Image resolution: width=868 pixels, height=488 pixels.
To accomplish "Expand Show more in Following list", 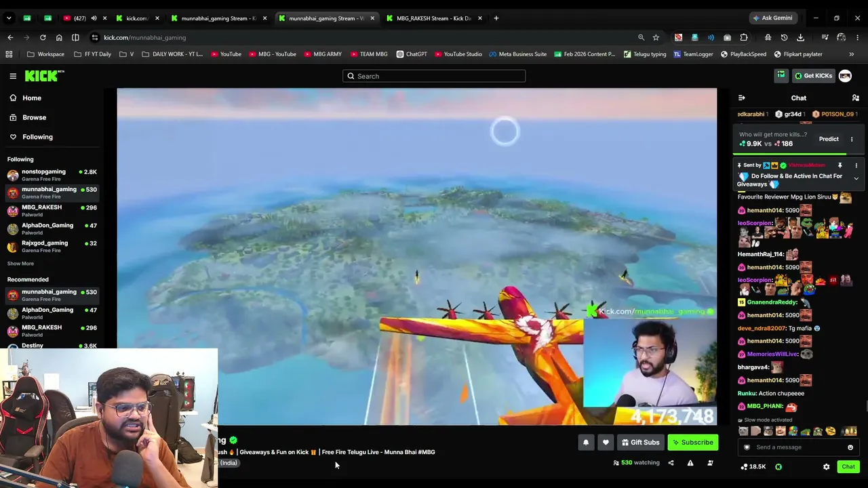I will pos(20,264).
